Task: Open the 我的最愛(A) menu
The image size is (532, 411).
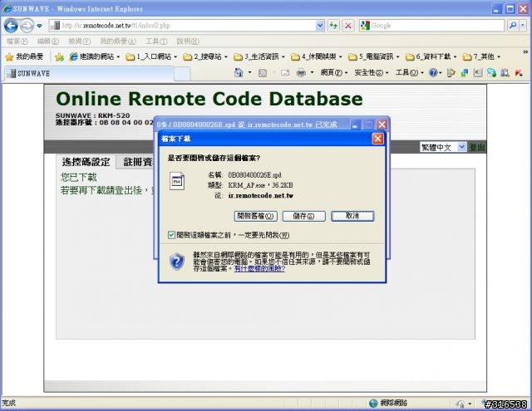Action: [x=118, y=42]
